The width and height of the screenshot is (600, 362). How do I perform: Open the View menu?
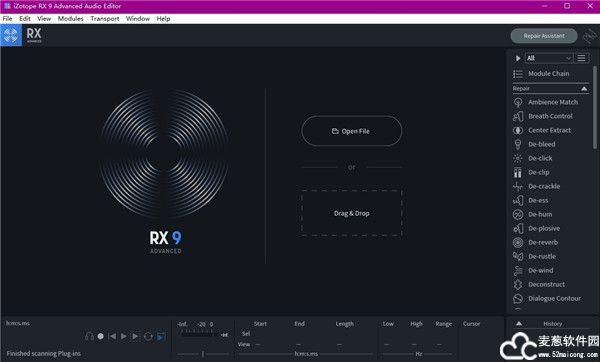tap(44, 18)
